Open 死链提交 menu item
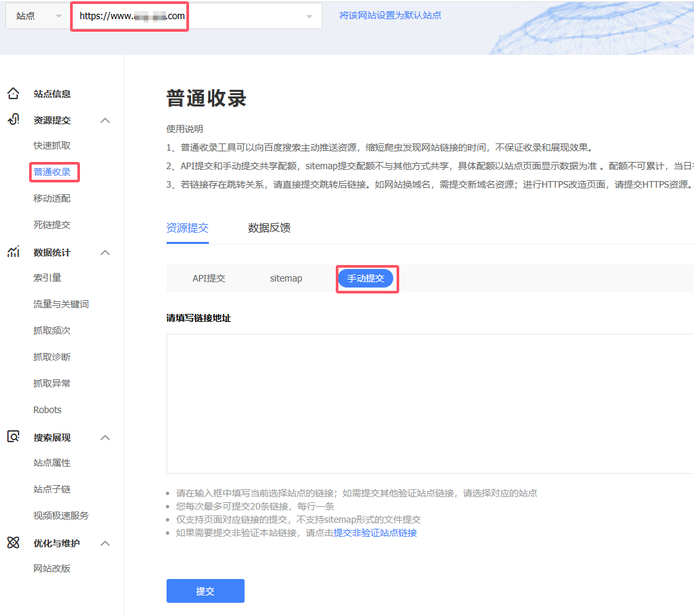The width and height of the screenshot is (694, 616). pos(52,225)
